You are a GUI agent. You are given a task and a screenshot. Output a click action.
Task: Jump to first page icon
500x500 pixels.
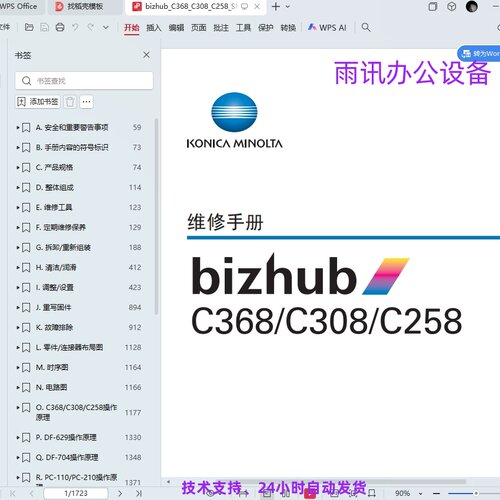[13, 493]
